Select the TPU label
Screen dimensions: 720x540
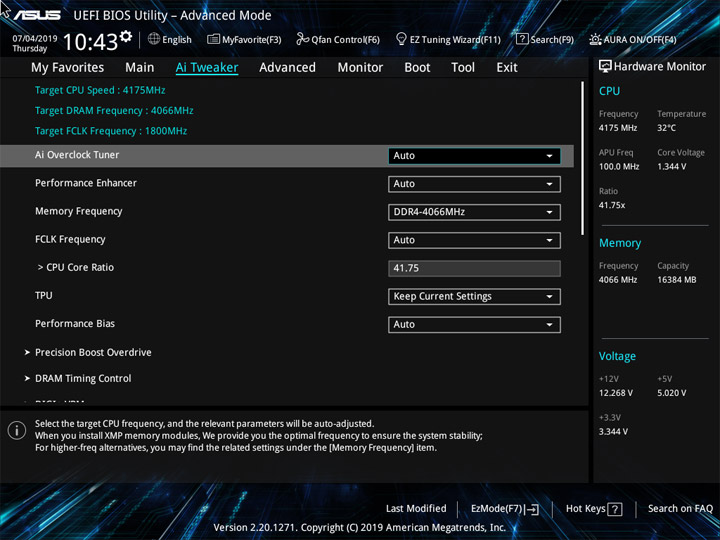(x=44, y=295)
